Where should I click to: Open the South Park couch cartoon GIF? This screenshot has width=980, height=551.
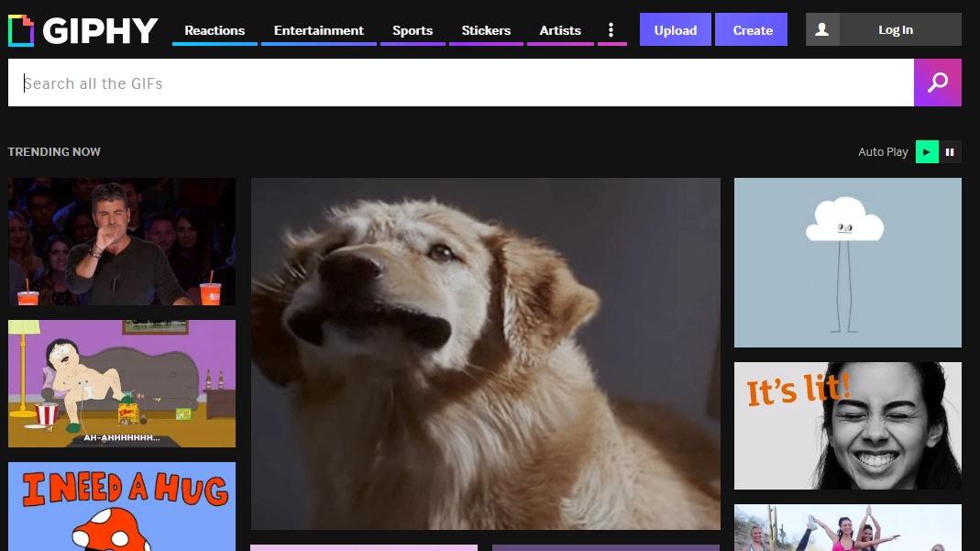pos(122,383)
